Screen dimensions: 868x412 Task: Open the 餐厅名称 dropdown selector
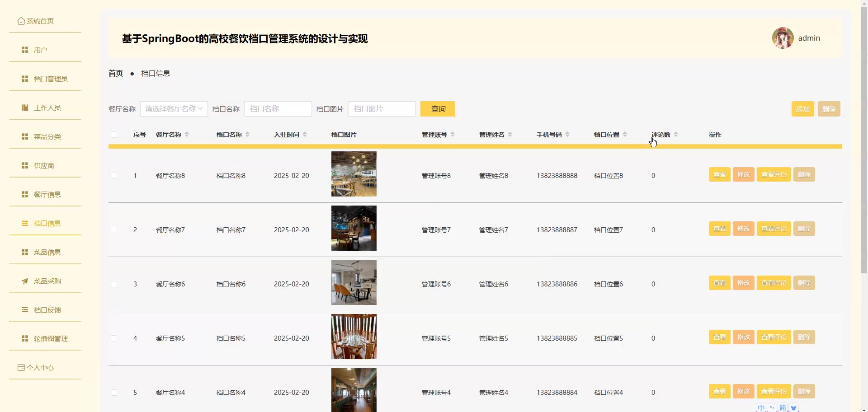(174, 109)
